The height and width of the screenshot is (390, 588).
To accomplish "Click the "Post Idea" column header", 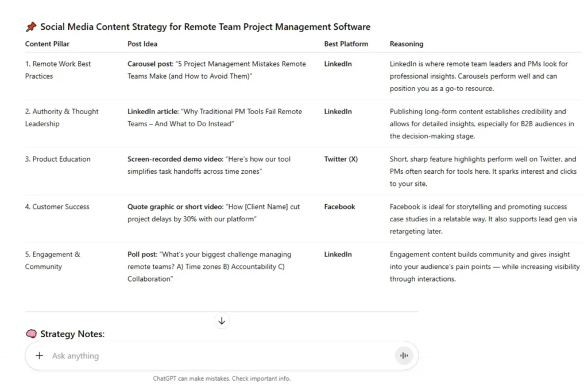I will 142,44.
